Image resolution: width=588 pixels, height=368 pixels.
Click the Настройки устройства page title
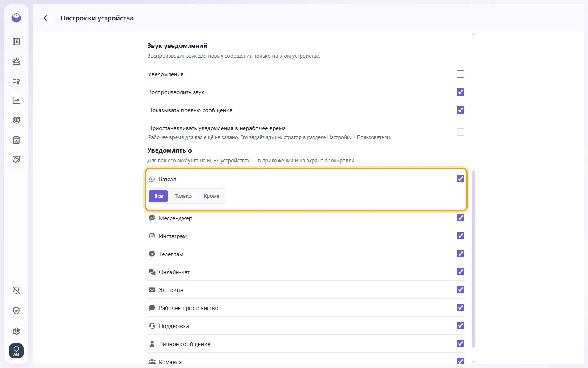[x=97, y=18]
